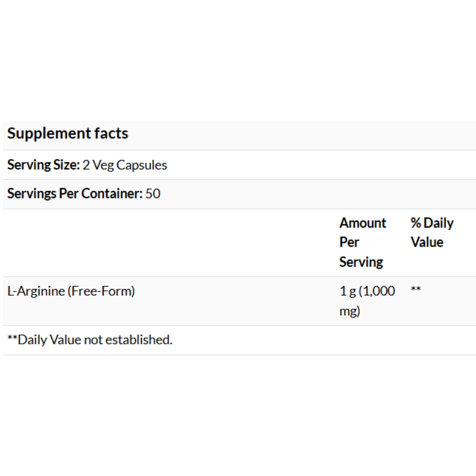Viewport: 476px width, 476px height.
Task: Select the Servings Per Container label
Action: click(75, 194)
